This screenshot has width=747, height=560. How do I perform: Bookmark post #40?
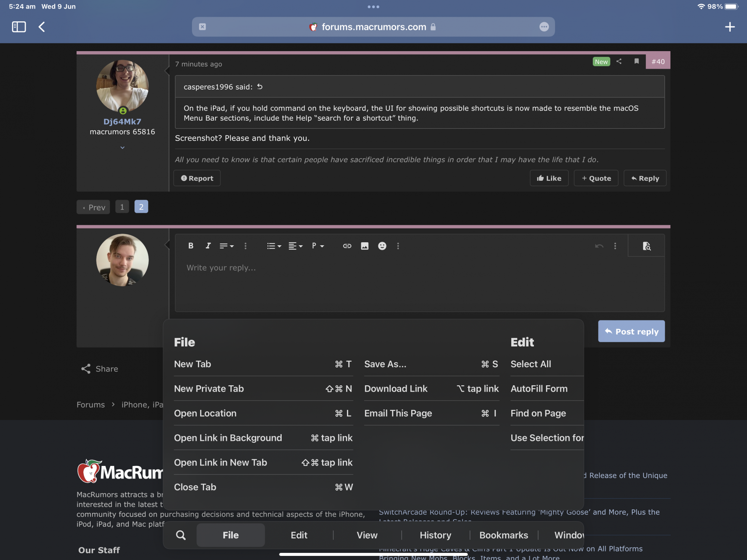[x=636, y=61]
